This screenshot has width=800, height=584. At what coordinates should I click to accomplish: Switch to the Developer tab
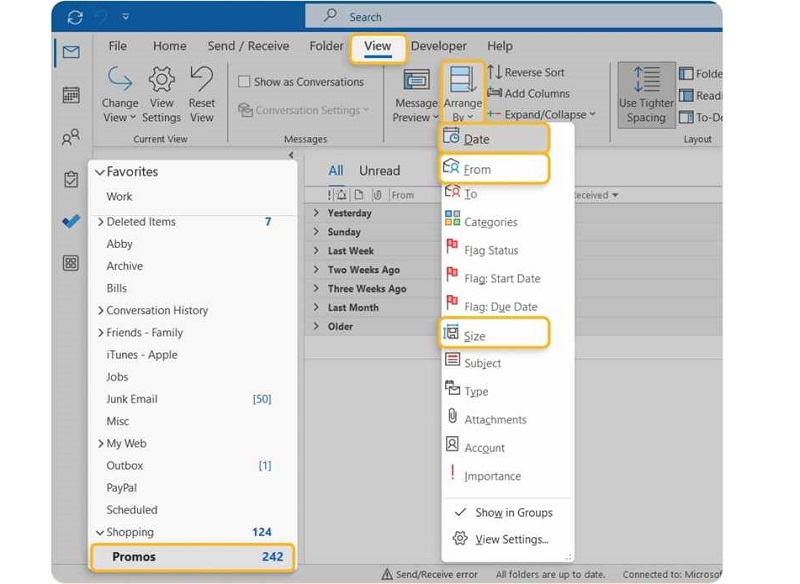click(x=438, y=46)
